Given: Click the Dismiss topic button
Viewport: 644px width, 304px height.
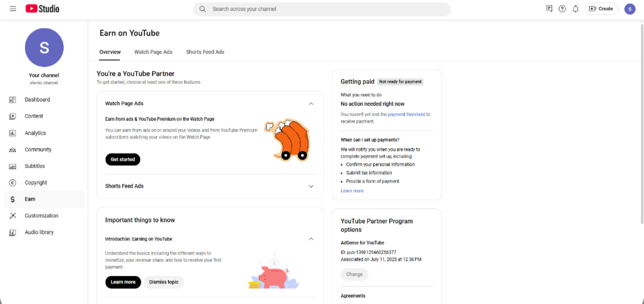Looking at the screenshot, I should pyautogui.click(x=163, y=282).
